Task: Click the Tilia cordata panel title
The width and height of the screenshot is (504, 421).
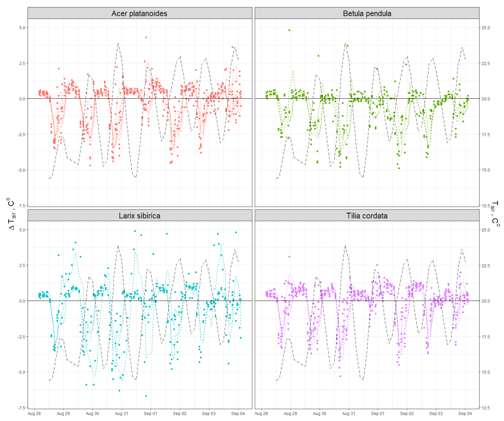Action: (367, 216)
